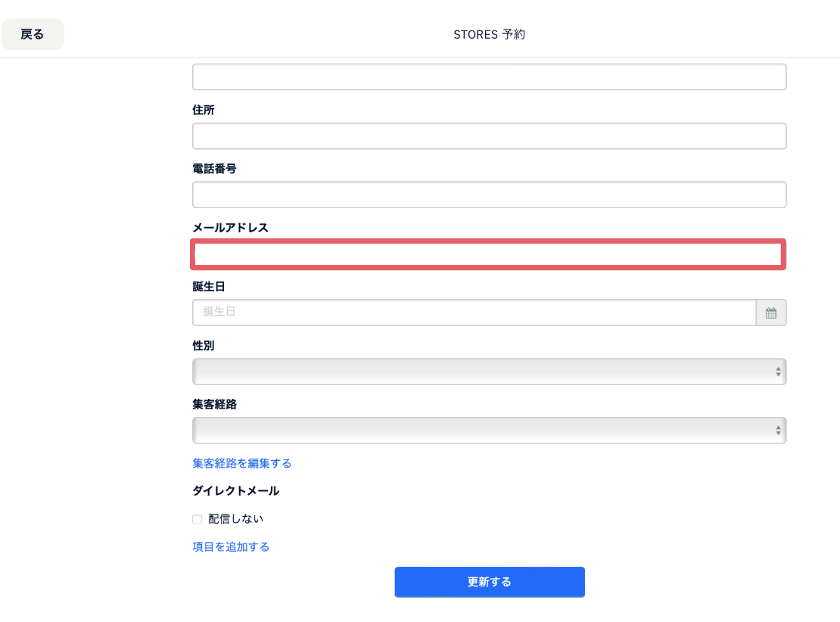
Task: Submit with the 更新する button
Action: [x=490, y=582]
